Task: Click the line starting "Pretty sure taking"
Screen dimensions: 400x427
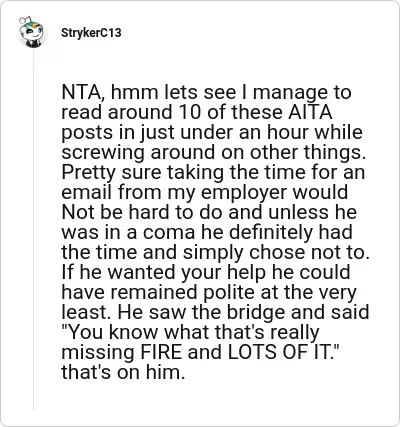Action: pos(213,172)
